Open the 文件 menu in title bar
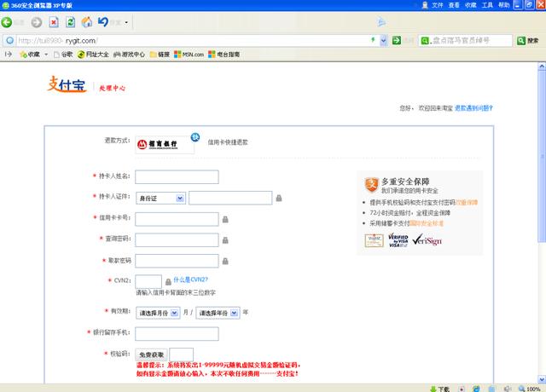The height and width of the screenshot is (392, 546). pyautogui.click(x=438, y=5)
